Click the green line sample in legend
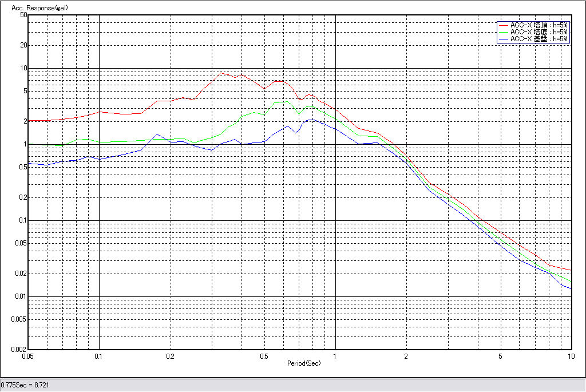Screen dimensions: 586x392 503,32
